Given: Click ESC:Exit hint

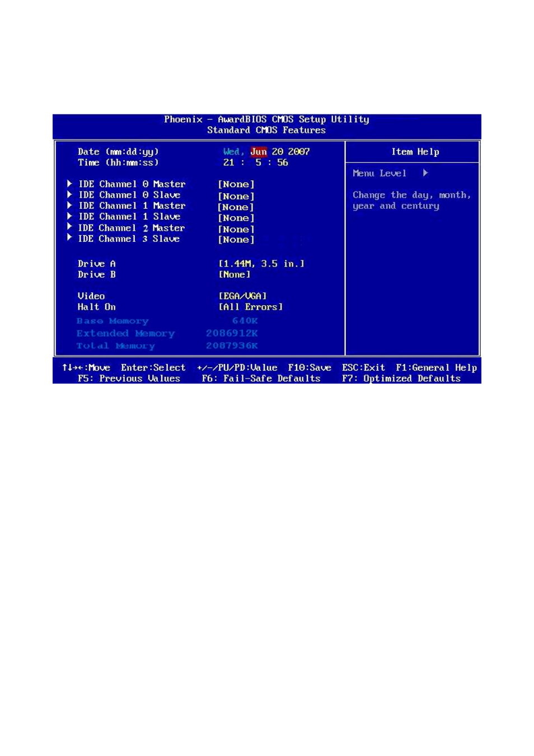Looking at the screenshot, I should pos(364,368).
